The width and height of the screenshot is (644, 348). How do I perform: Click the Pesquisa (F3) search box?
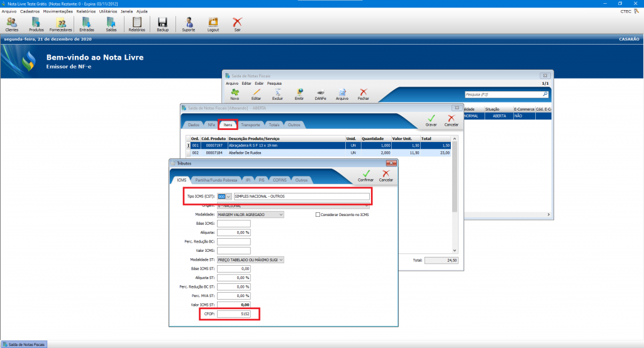pos(503,94)
